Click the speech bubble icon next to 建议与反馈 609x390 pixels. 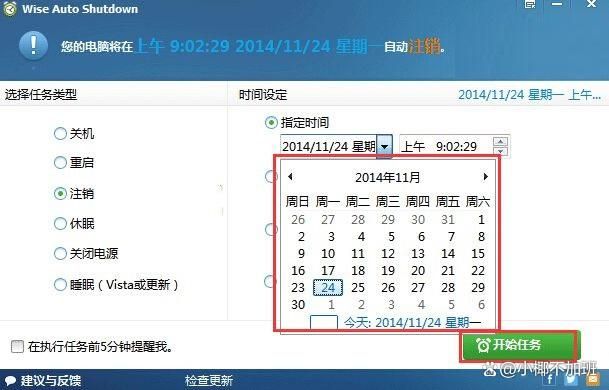10,381
